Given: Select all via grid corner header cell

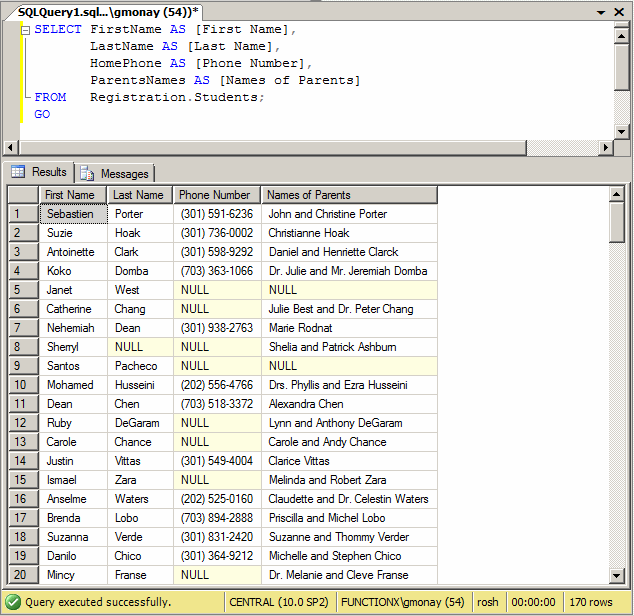Looking at the screenshot, I should [x=23, y=195].
